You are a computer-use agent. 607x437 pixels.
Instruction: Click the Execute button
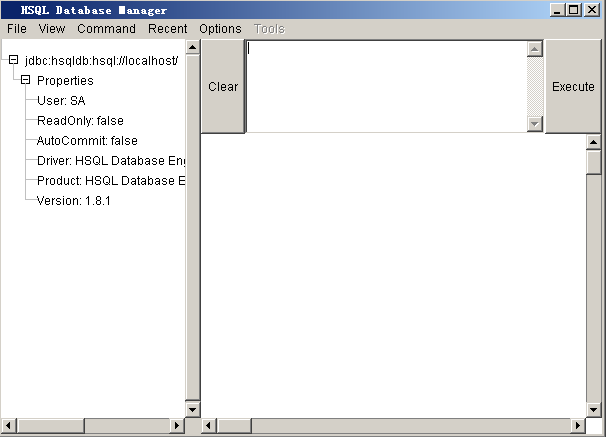click(573, 86)
